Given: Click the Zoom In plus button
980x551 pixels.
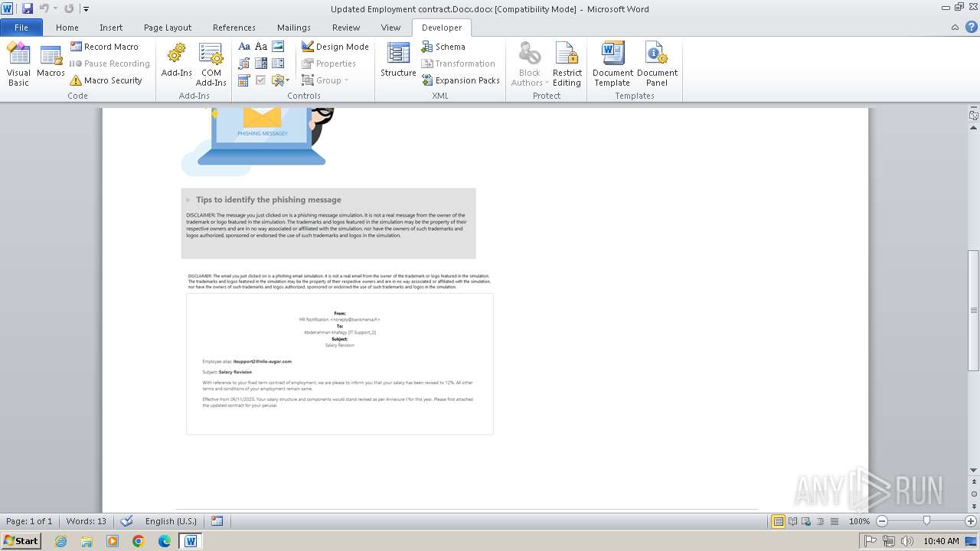Looking at the screenshot, I should 971,521.
